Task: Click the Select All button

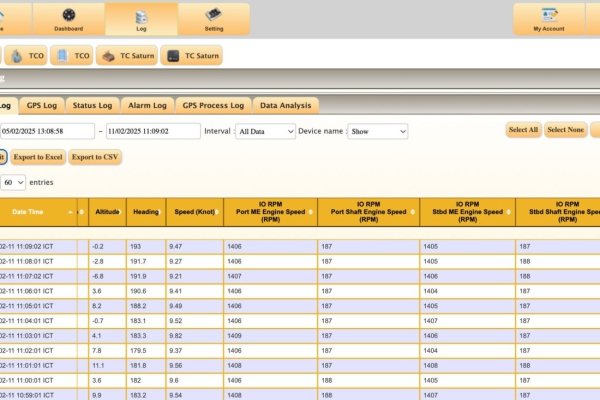Action: [523, 130]
